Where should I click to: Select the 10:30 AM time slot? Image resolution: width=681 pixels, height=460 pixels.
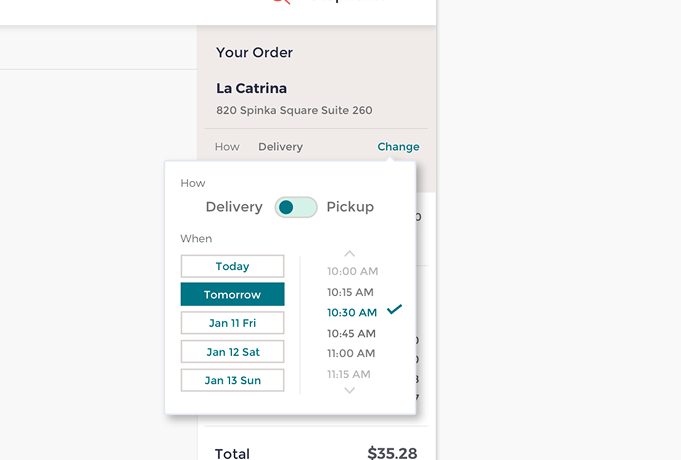[x=352, y=313]
